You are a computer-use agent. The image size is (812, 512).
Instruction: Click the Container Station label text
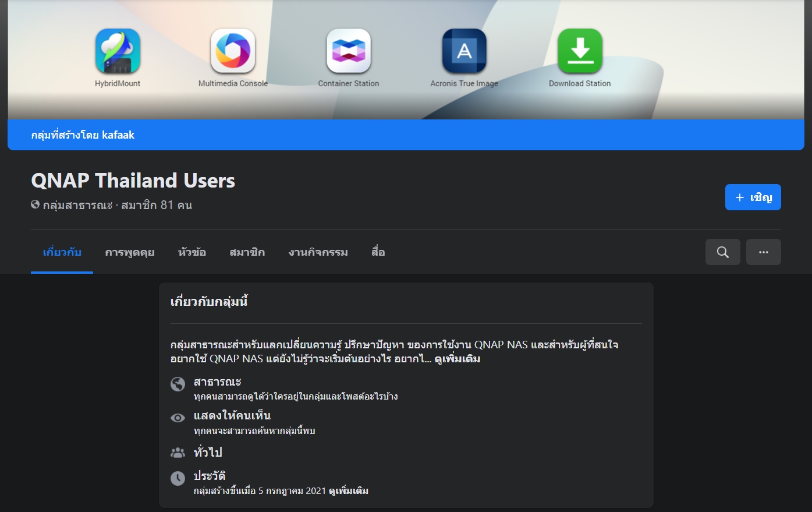(349, 83)
